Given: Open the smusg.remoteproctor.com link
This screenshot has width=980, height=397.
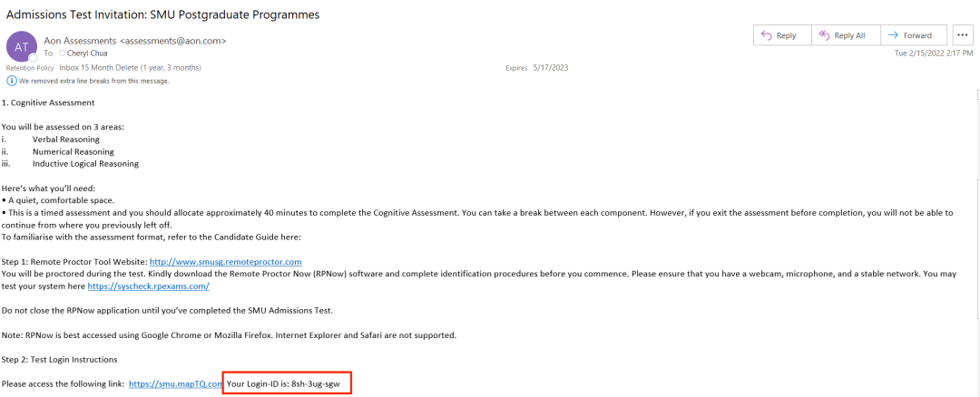Looking at the screenshot, I should pos(226,262).
